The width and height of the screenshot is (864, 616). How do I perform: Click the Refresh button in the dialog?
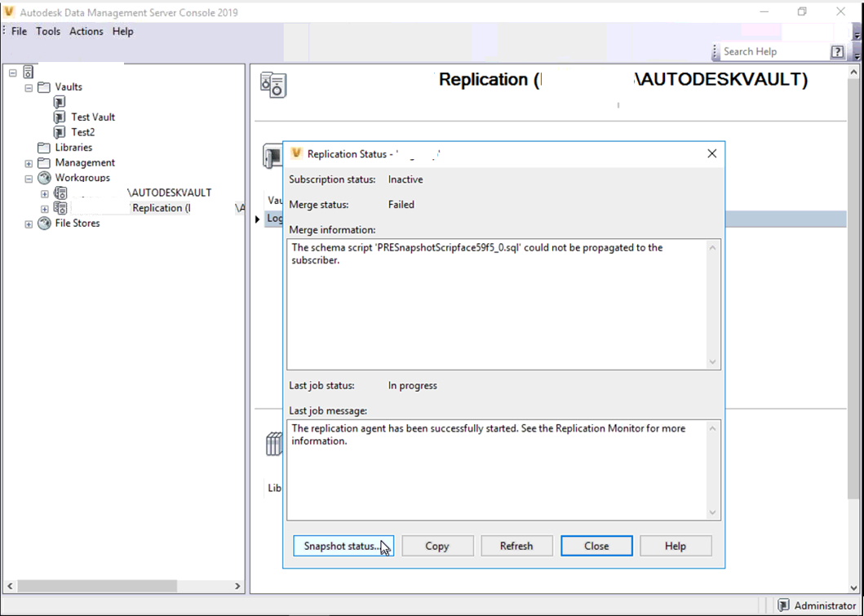(x=516, y=545)
